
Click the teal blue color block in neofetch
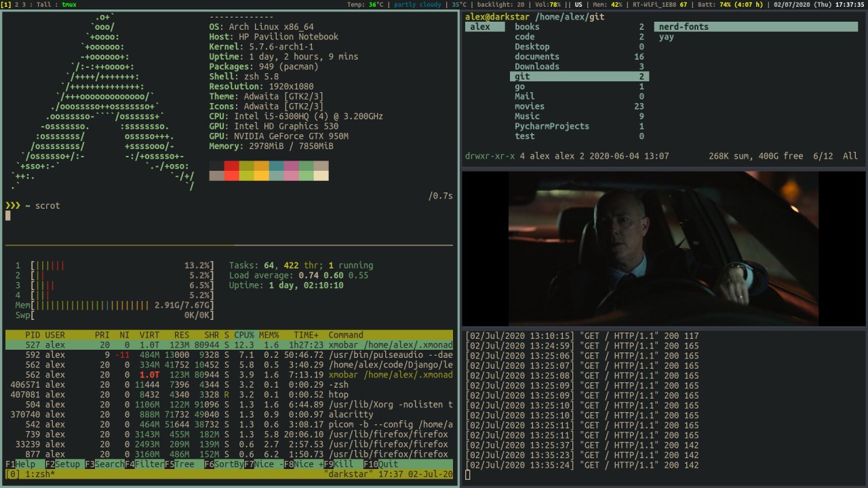[276, 165]
